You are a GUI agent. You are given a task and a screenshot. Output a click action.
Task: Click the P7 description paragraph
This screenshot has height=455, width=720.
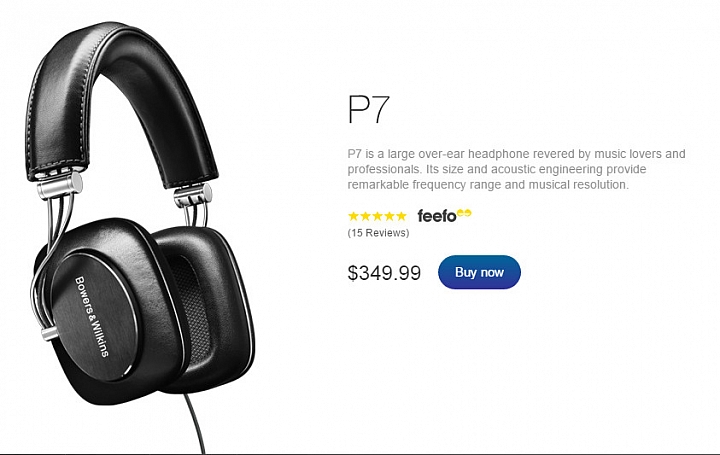[516, 169]
